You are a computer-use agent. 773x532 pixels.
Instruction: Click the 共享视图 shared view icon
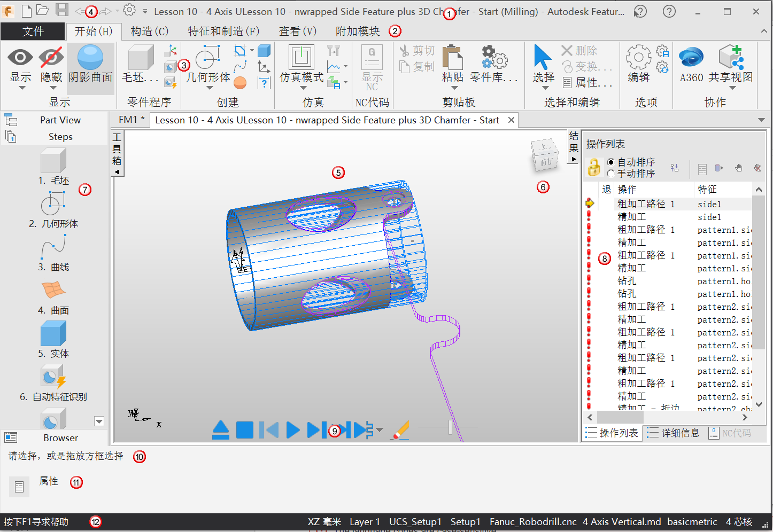coord(731,57)
